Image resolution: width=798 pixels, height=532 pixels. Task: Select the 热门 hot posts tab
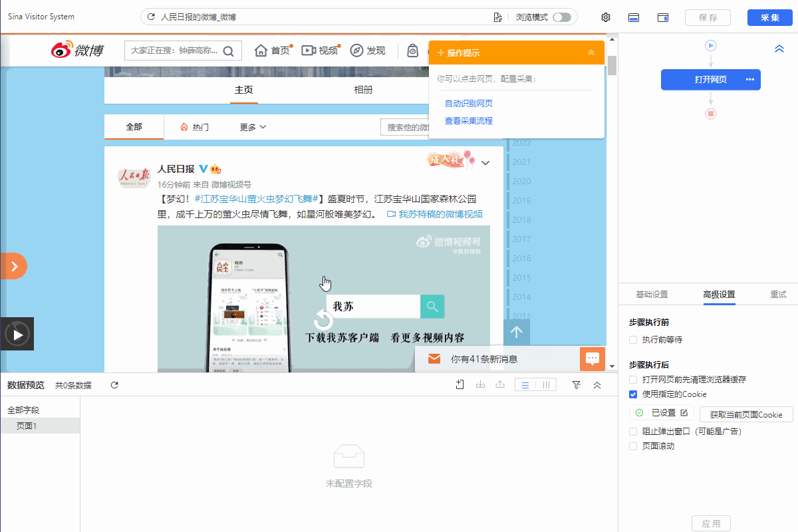click(x=194, y=127)
